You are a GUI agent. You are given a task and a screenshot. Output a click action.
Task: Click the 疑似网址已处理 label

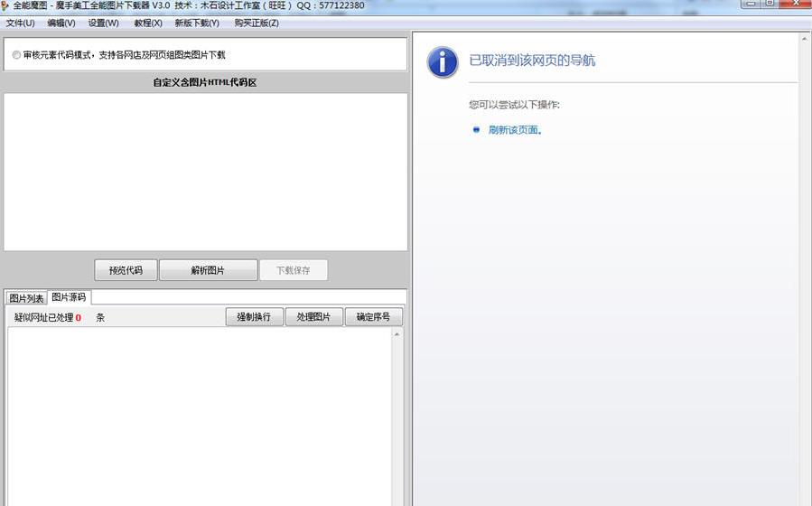coord(43,317)
